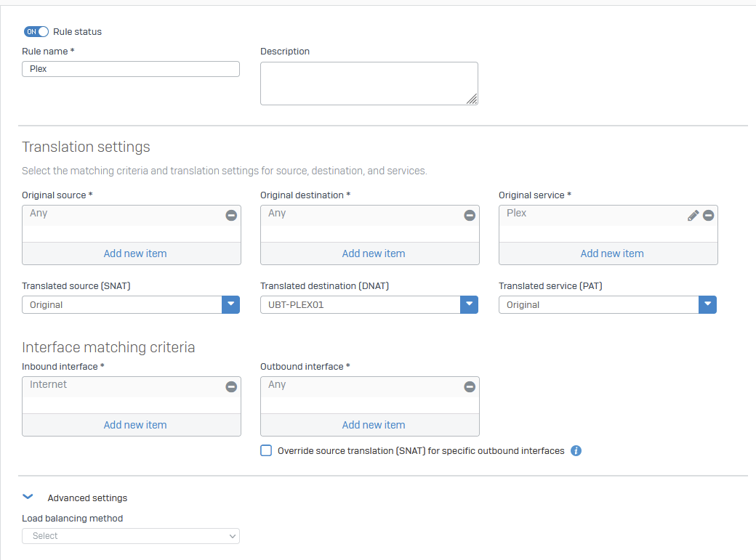Remove Plex from Original service list
Image resolution: width=756 pixels, height=560 pixels.
point(708,216)
